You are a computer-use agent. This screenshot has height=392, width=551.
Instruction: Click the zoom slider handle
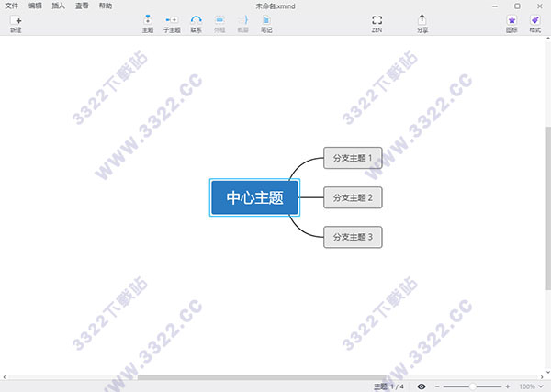pos(473,386)
